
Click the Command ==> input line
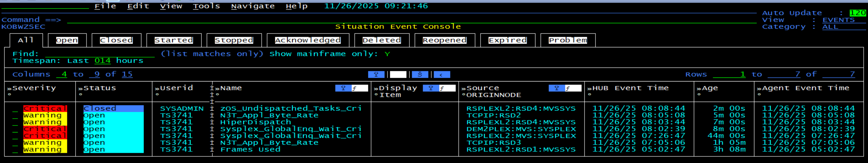click(x=412, y=20)
